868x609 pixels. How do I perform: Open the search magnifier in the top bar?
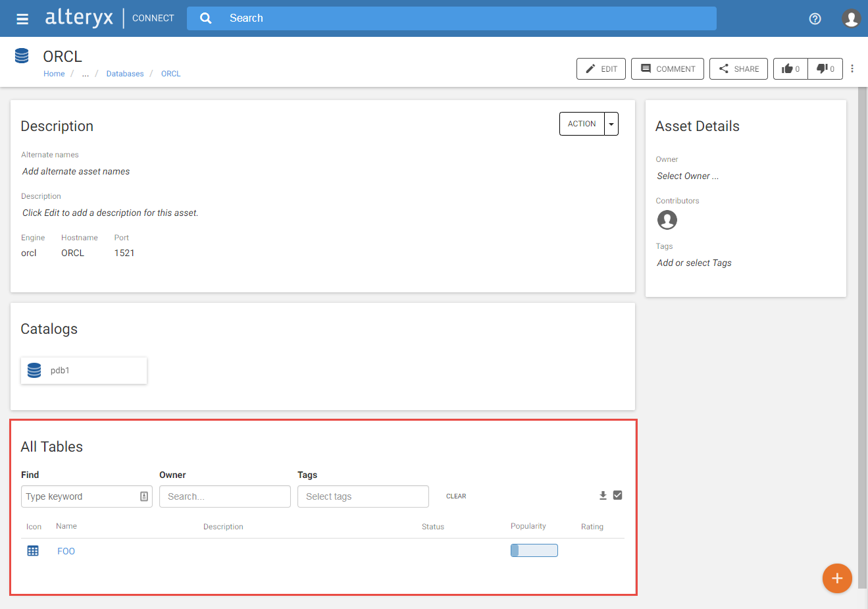205,18
